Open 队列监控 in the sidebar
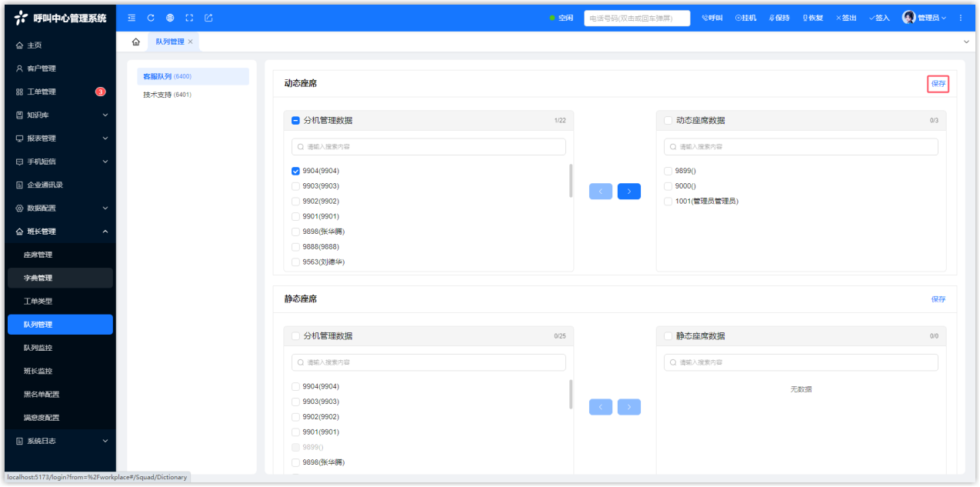This screenshot has width=980, height=487. tap(38, 348)
